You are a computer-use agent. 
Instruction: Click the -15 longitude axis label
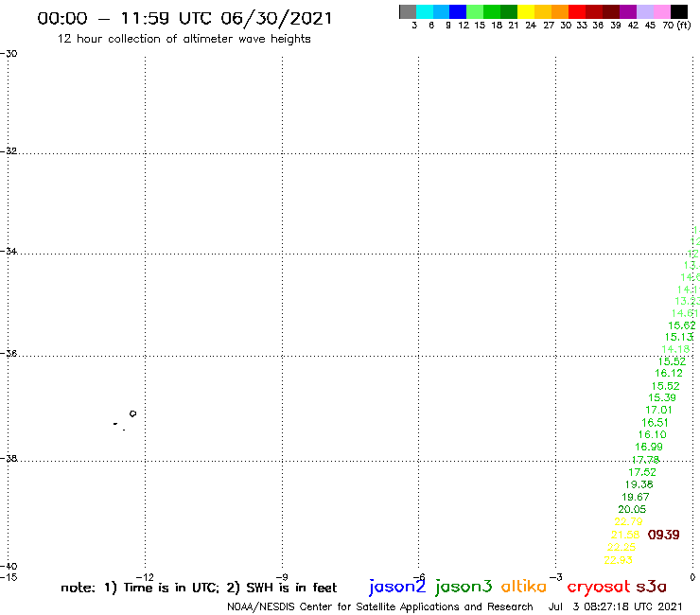(9, 577)
